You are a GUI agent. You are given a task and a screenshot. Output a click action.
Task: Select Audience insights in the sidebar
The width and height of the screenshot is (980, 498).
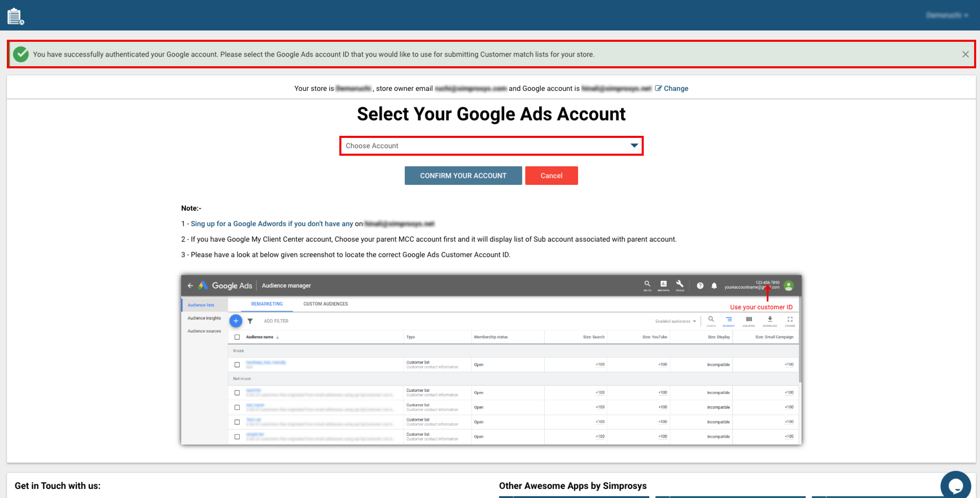(204, 318)
